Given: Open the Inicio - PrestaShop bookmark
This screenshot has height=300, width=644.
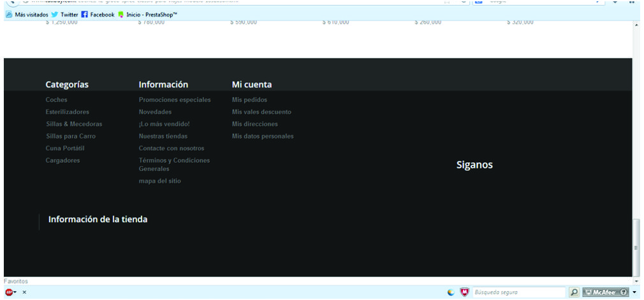Looking at the screenshot, I should click(x=148, y=15).
